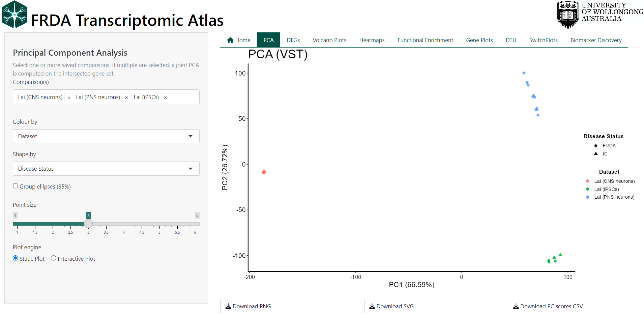This screenshot has height=314, width=644.
Task: Download the PC scores CSV file
Action: click(x=548, y=306)
